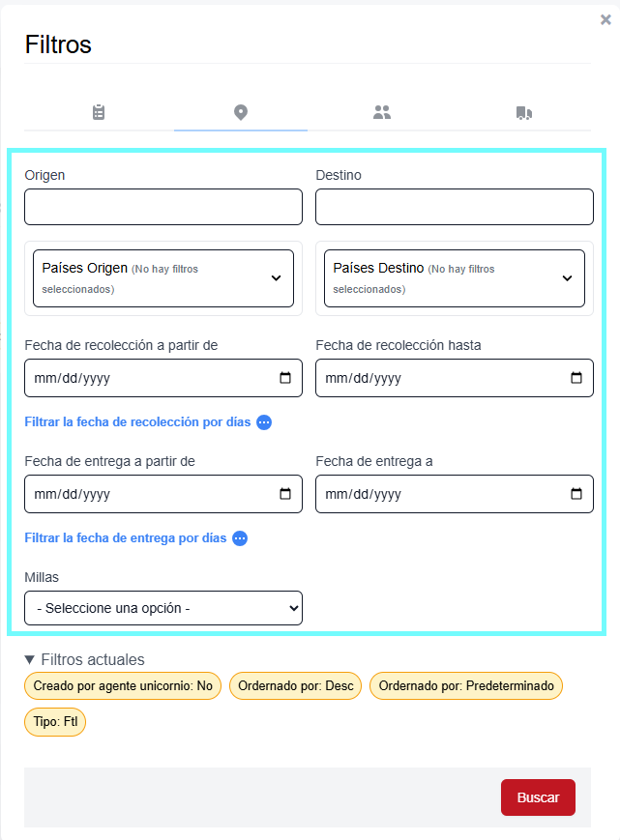Viewport: 620px width, 840px height.
Task: Select the truck filters tab icon
Action: point(523,112)
